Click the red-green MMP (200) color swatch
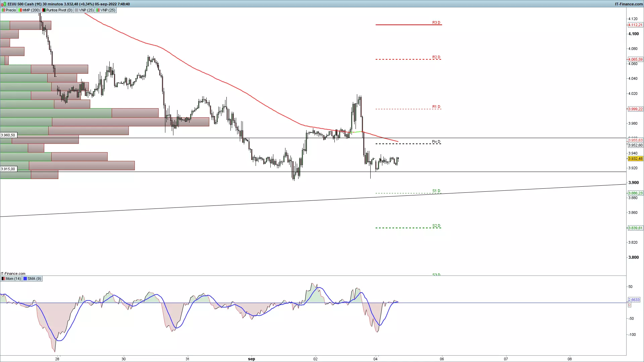The width and height of the screenshot is (644, 362). (x=20, y=10)
